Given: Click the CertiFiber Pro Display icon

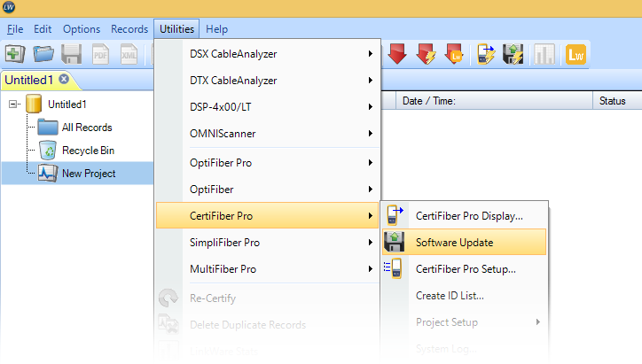Looking at the screenshot, I should pyautogui.click(x=395, y=215).
